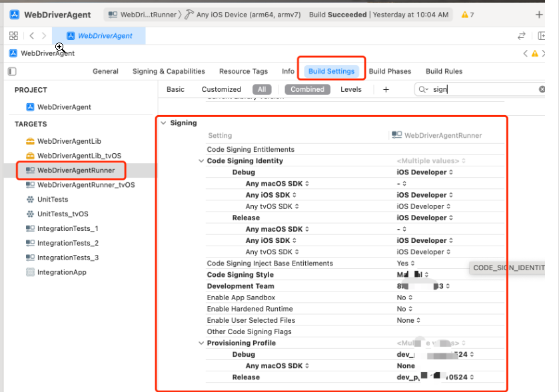Change Code Signing Inject Base Entitlements value

click(x=406, y=264)
